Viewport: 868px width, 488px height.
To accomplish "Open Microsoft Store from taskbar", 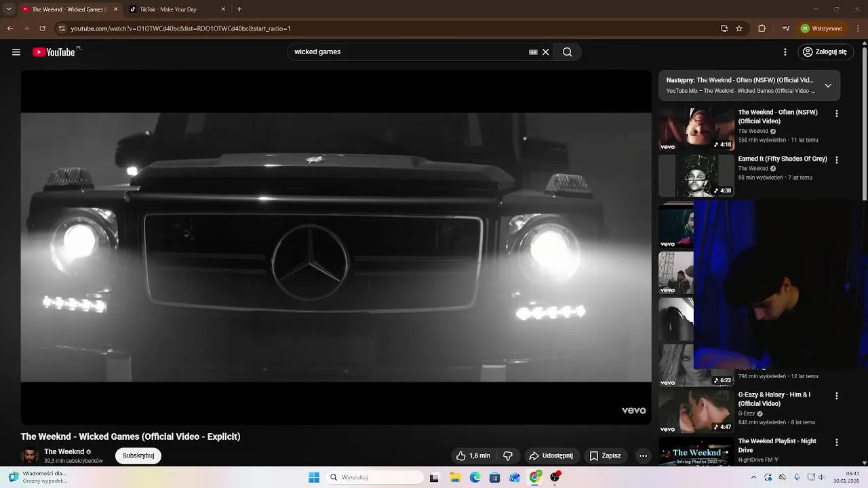I will 494,478.
